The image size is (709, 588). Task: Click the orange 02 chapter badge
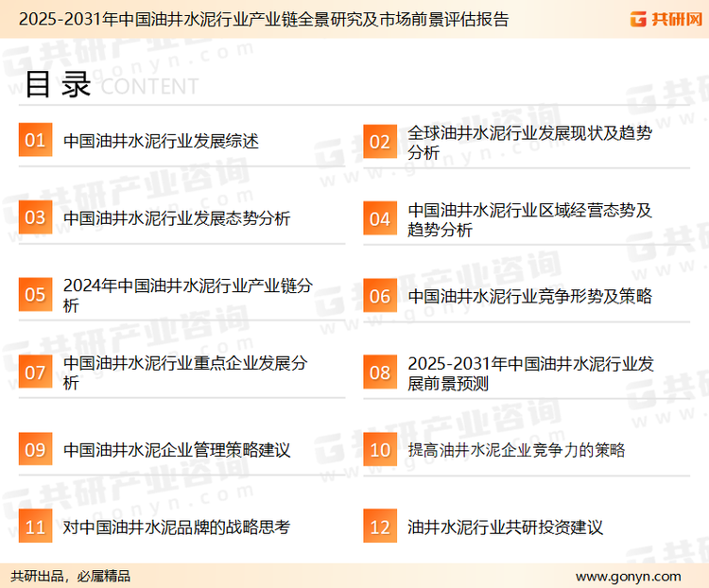380,142
